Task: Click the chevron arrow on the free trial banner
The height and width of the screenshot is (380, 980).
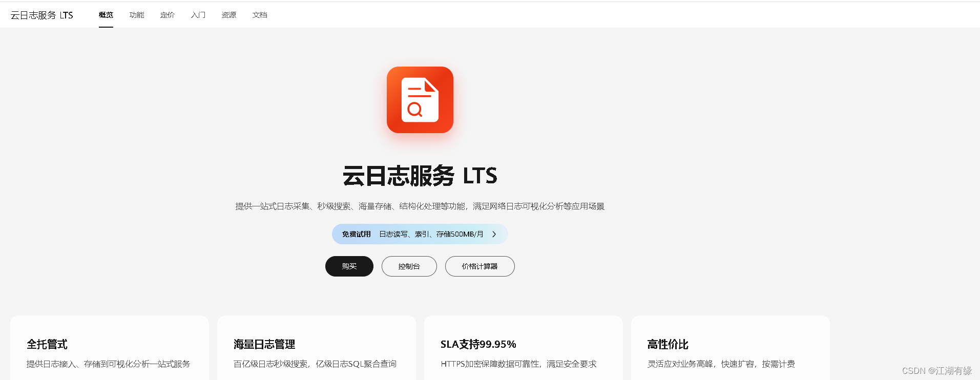Action: (x=494, y=234)
